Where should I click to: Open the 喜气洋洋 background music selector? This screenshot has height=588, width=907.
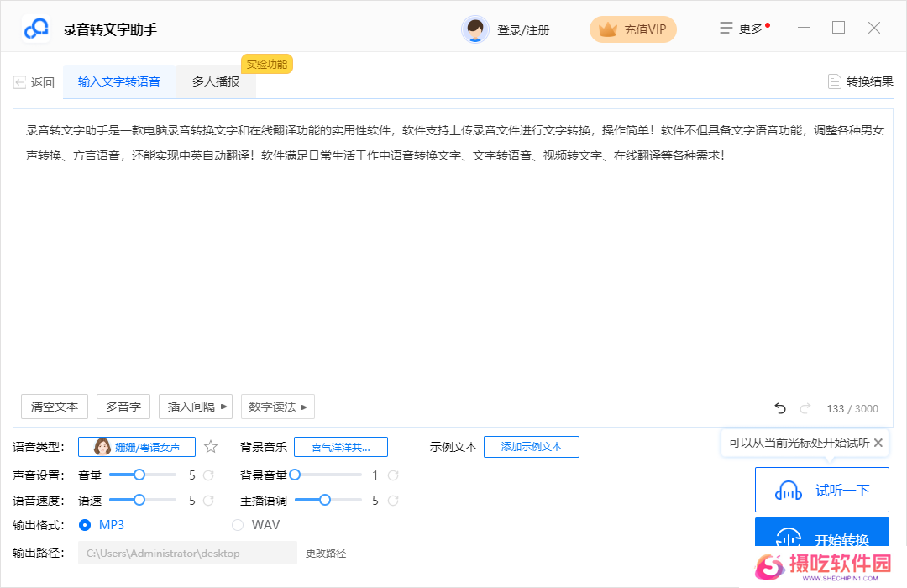(x=340, y=447)
